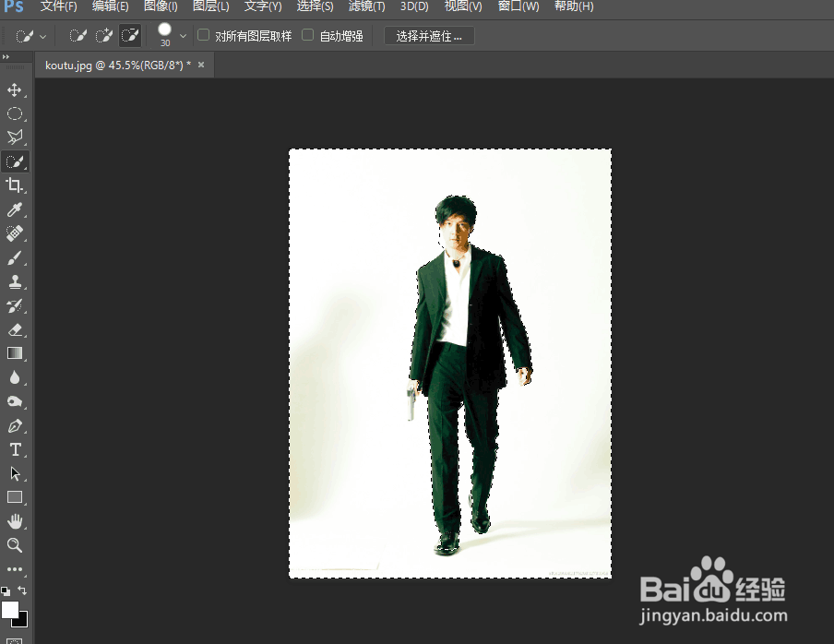Open the 3D(D) menu

(414, 6)
